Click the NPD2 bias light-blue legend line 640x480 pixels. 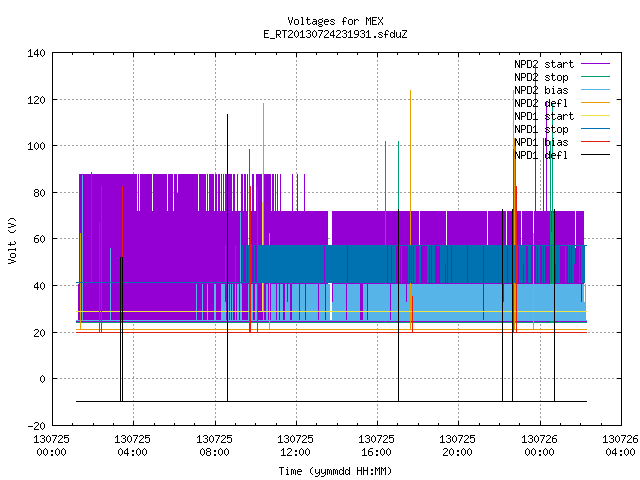(x=595, y=90)
